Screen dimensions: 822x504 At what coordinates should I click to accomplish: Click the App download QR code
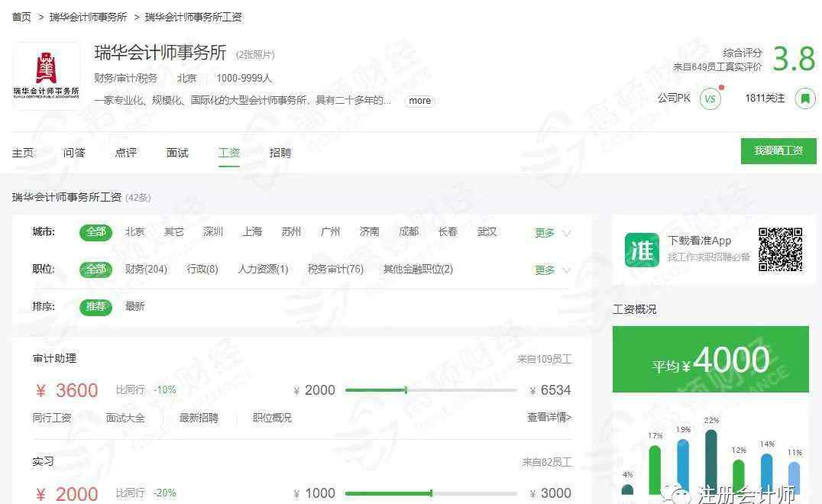tap(781, 250)
